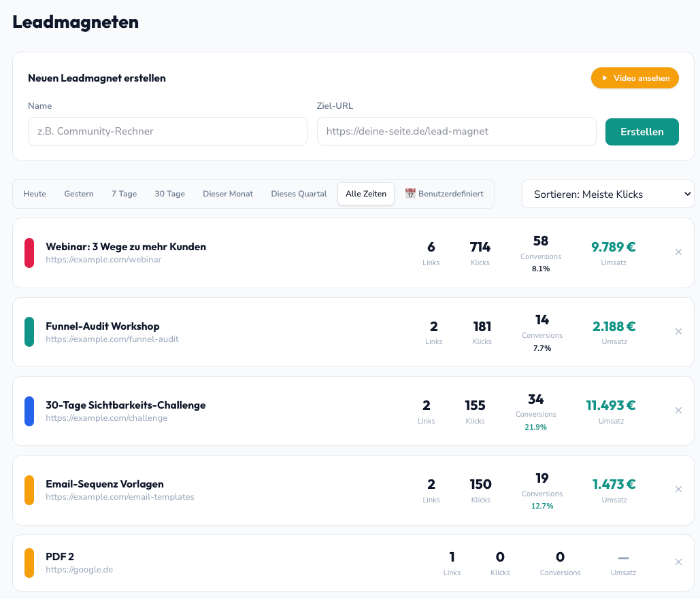Click the Erstellen button
The width and height of the screenshot is (700, 599).
(642, 132)
